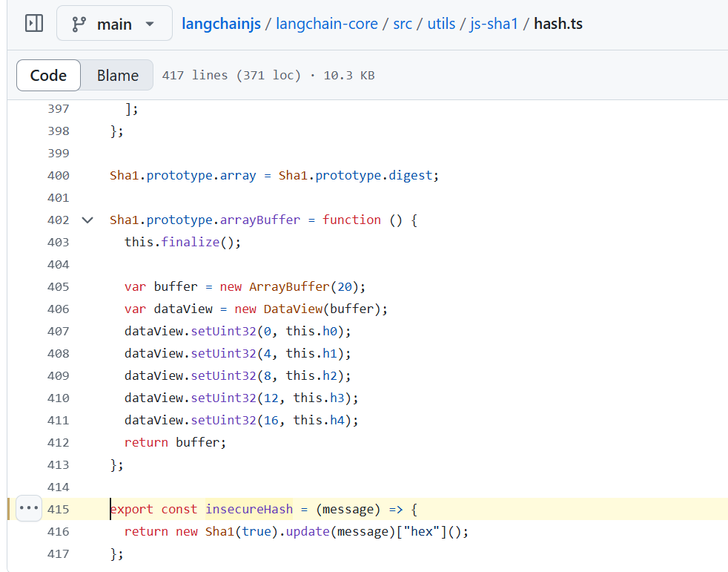Toggle the file tree side panel icon
The image size is (728, 572).
(33, 23)
